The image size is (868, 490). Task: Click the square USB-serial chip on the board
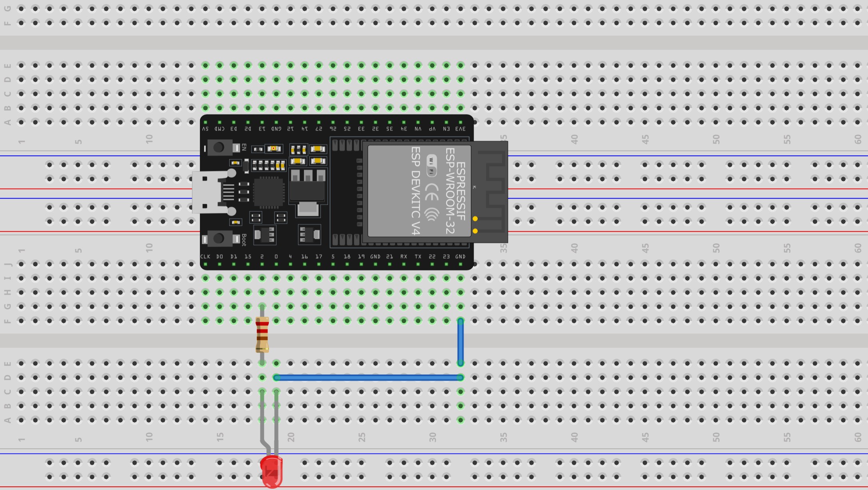coord(268,192)
